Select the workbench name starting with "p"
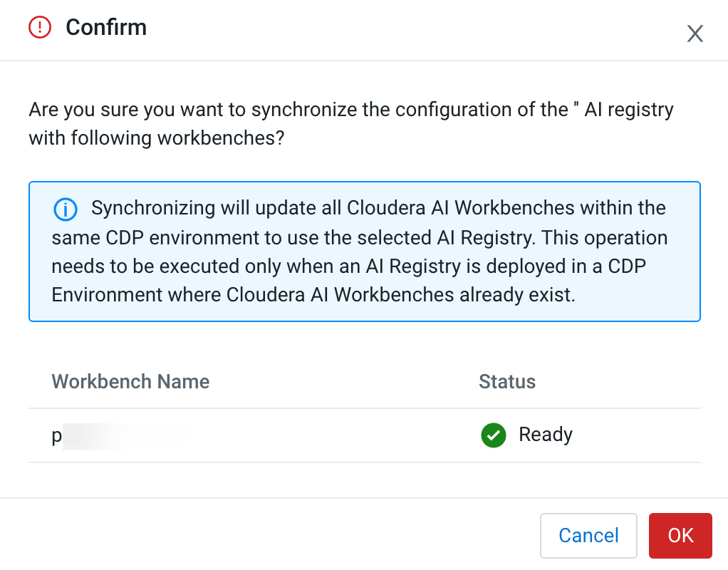Viewport: 728px width, 570px height. click(x=57, y=435)
